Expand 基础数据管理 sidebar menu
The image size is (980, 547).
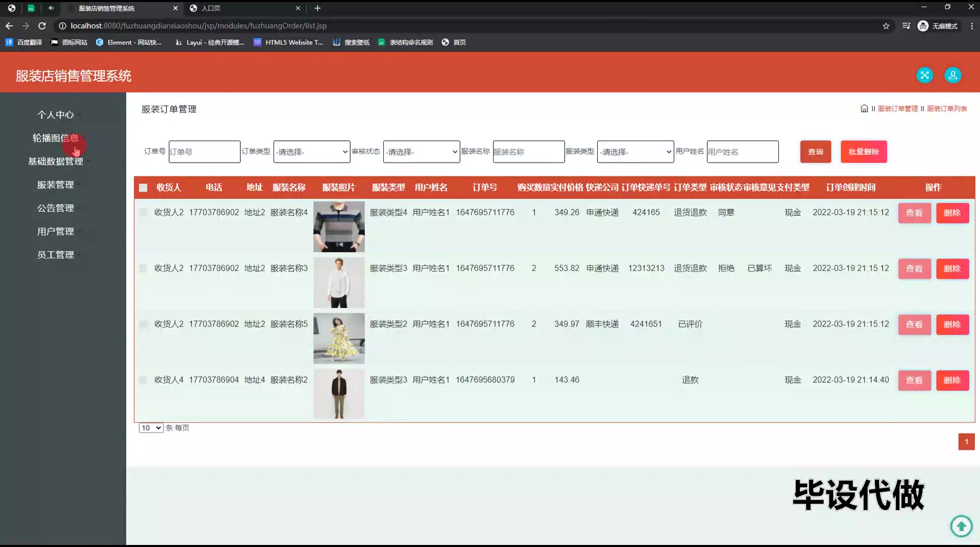pyautogui.click(x=55, y=161)
